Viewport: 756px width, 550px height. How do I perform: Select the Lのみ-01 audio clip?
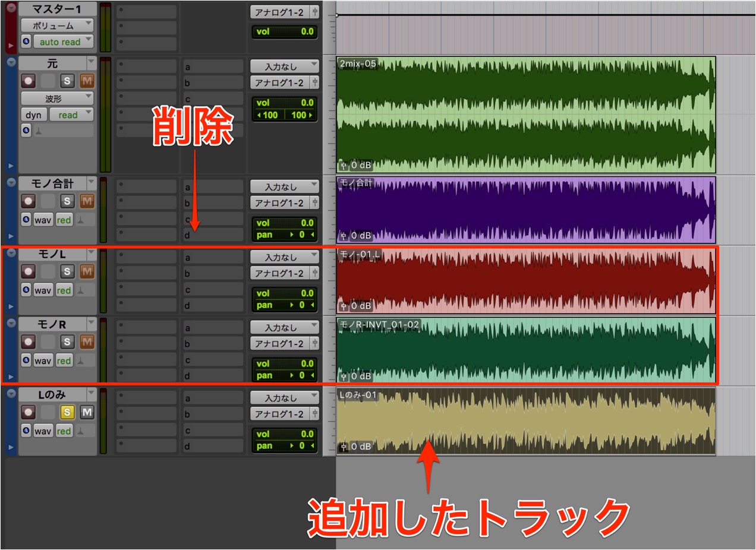[x=525, y=421]
